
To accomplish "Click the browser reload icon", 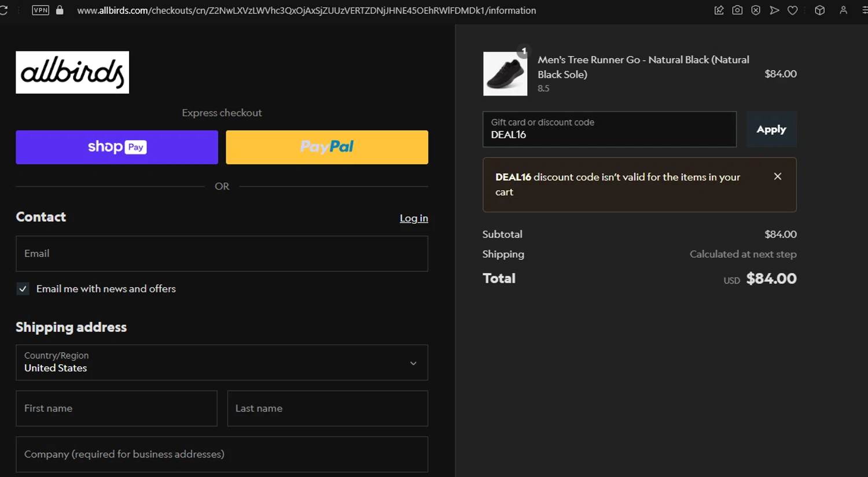I will click(x=3, y=10).
